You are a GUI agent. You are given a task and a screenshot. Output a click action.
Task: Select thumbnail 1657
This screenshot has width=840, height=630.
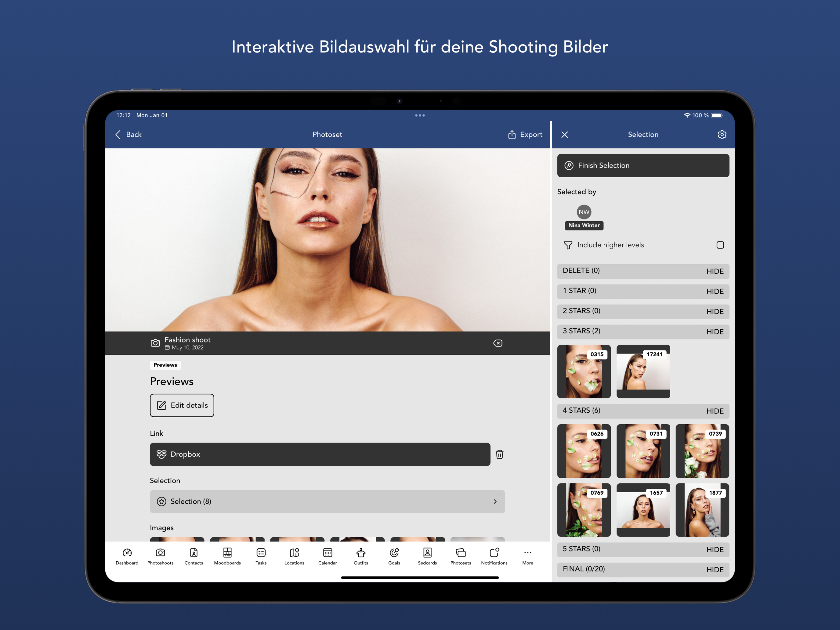coord(643,510)
